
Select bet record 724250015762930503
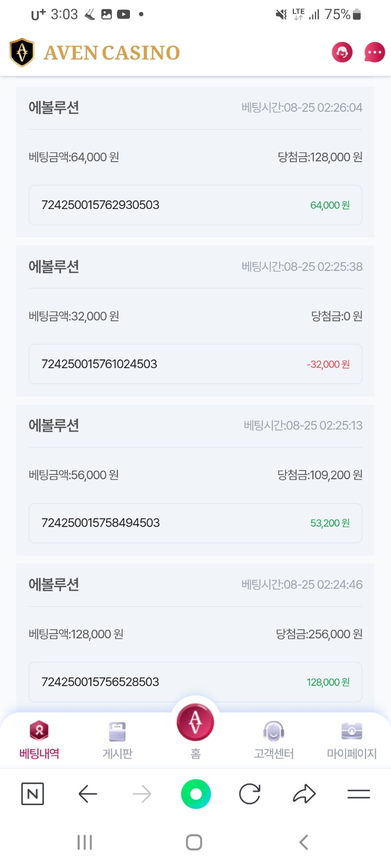click(195, 205)
